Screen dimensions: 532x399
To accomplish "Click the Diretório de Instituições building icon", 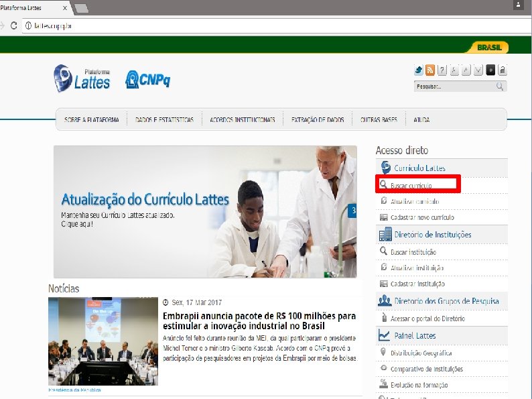I will coord(385,234).
